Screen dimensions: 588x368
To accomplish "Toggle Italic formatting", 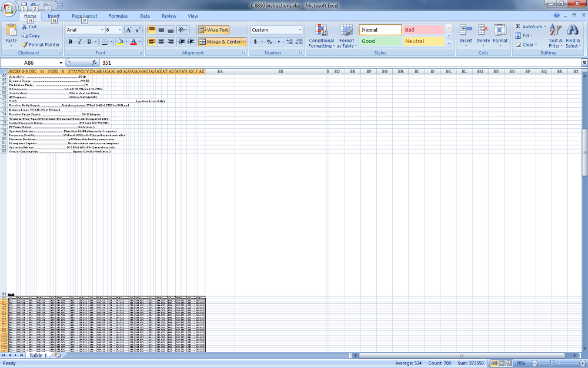I will click(x=79, y=42).
